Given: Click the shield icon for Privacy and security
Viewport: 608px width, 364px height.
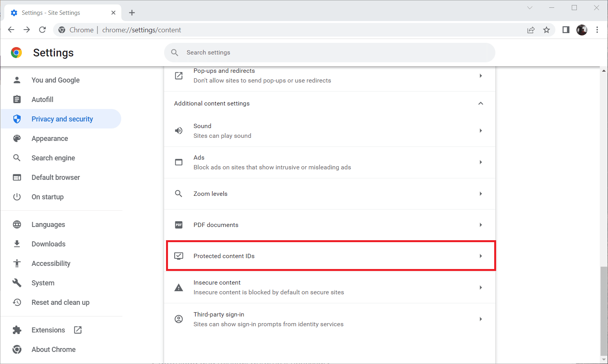Looking at the screenshot, I should [17, 119].
